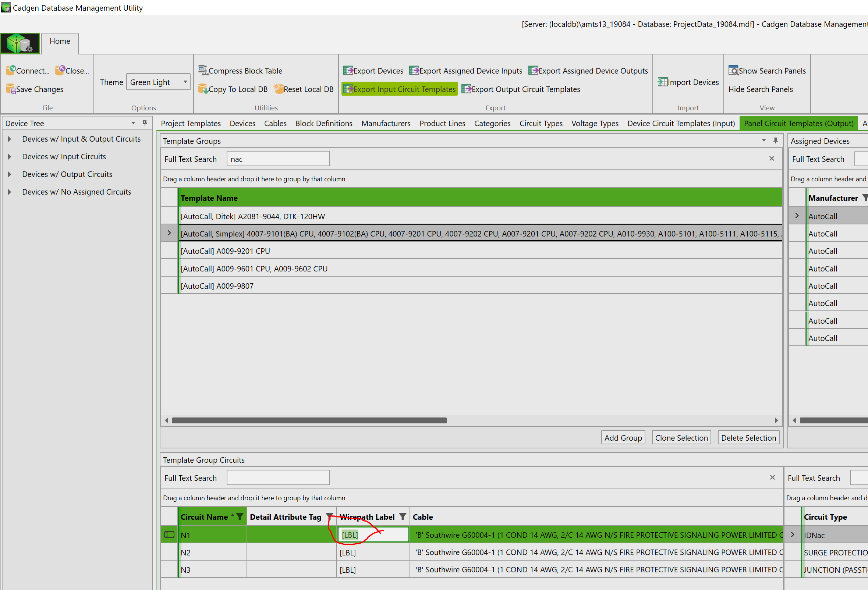Switch to Circuit Types tab
Screen dimensions: 868x590
[541, 123]
